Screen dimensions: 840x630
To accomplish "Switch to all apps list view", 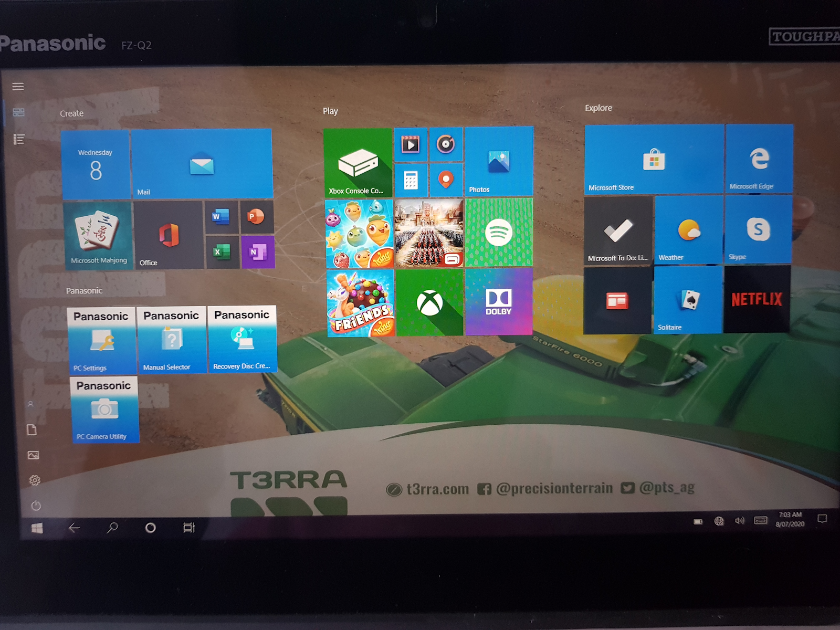I will 19,139.
